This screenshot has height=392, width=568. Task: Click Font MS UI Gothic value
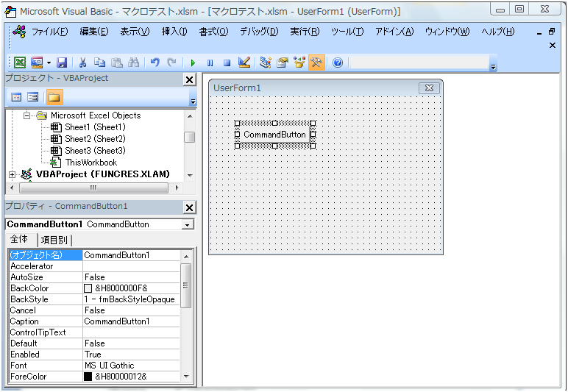coord(131,366)
